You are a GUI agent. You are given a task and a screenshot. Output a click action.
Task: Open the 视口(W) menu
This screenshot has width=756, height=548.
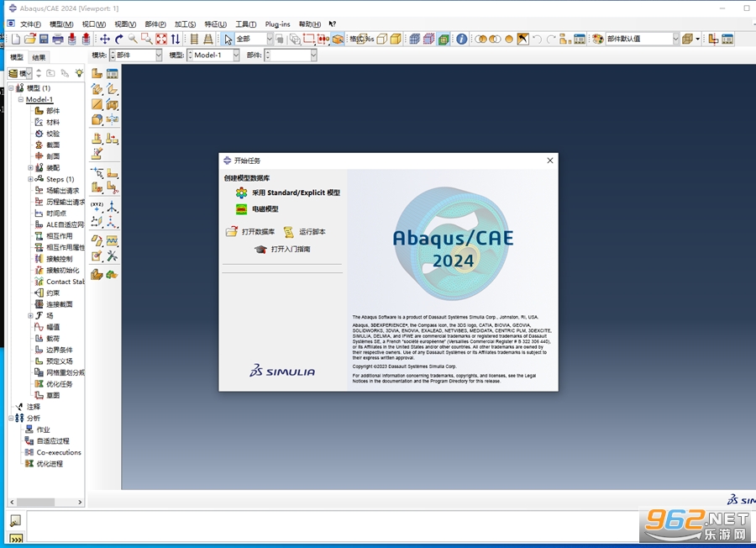pyautogui.click(x=93, y=24)
